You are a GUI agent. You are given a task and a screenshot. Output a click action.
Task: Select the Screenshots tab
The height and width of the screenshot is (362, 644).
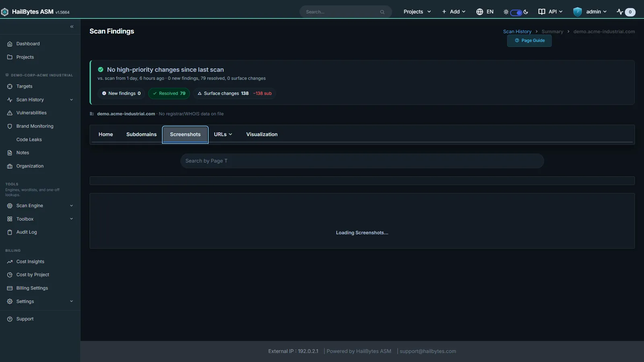pyautogui.click(x=185, y=134)
